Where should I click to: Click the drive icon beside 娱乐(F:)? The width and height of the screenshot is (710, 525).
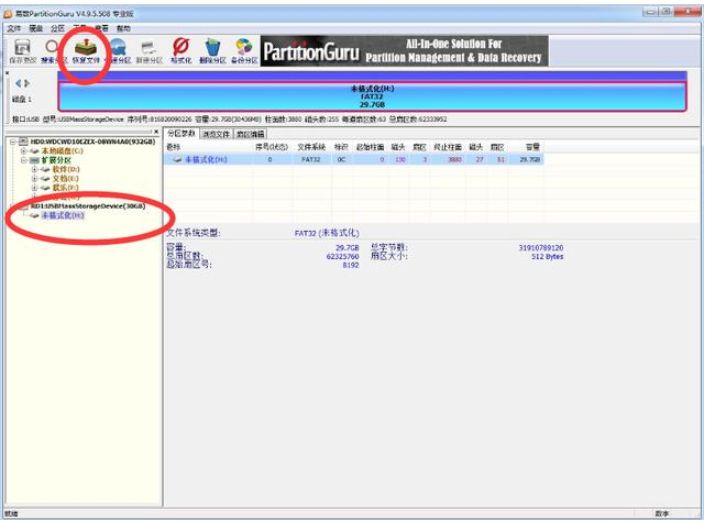(x=45, y=188)
